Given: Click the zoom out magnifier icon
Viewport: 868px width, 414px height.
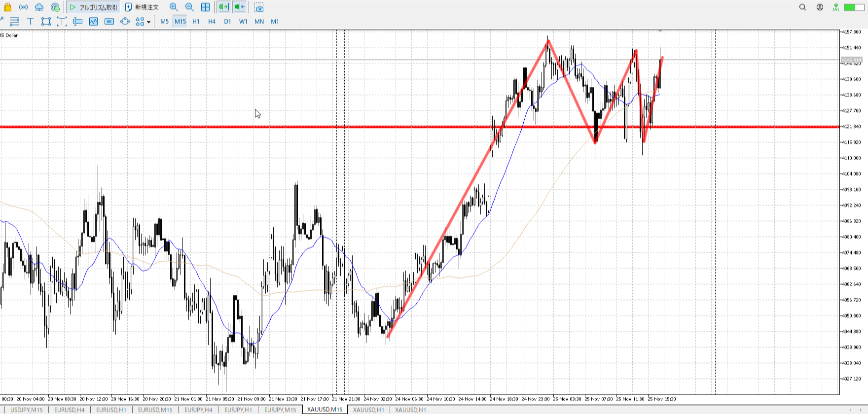Looking at the screenshot, I should pyautogui.click(x=189, y=7).
